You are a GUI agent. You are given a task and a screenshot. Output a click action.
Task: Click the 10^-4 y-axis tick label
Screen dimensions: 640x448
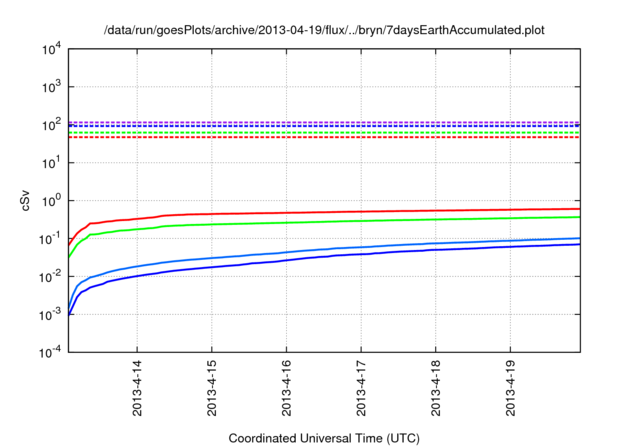(x=51, y=353)
